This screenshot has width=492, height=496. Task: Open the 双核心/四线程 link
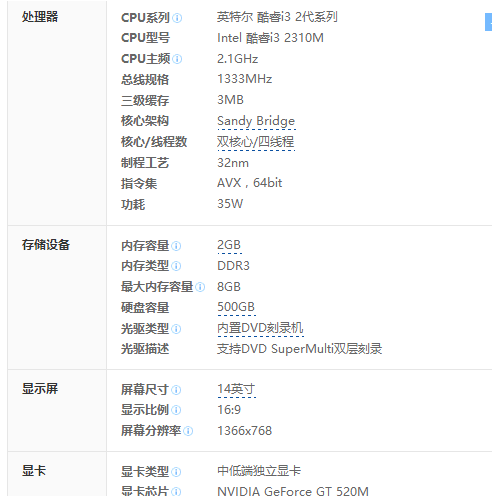(256, 142)
